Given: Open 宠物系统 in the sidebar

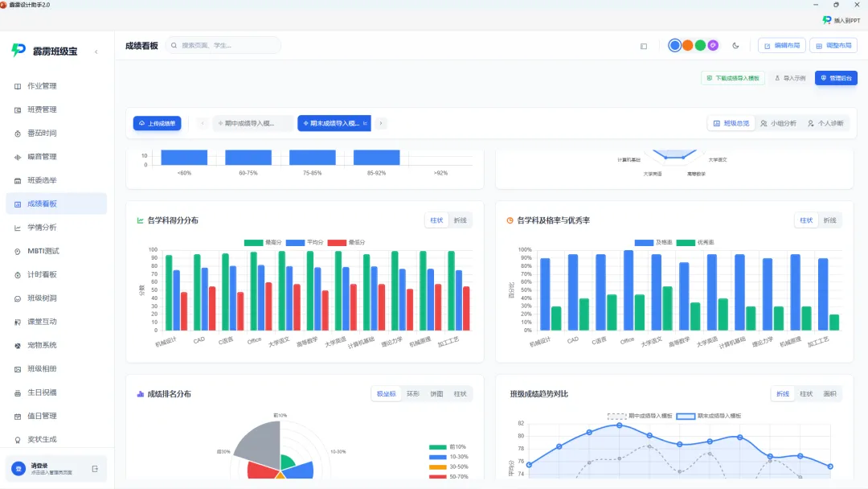Looking at the screenshot, I should [x=56, y=345].
